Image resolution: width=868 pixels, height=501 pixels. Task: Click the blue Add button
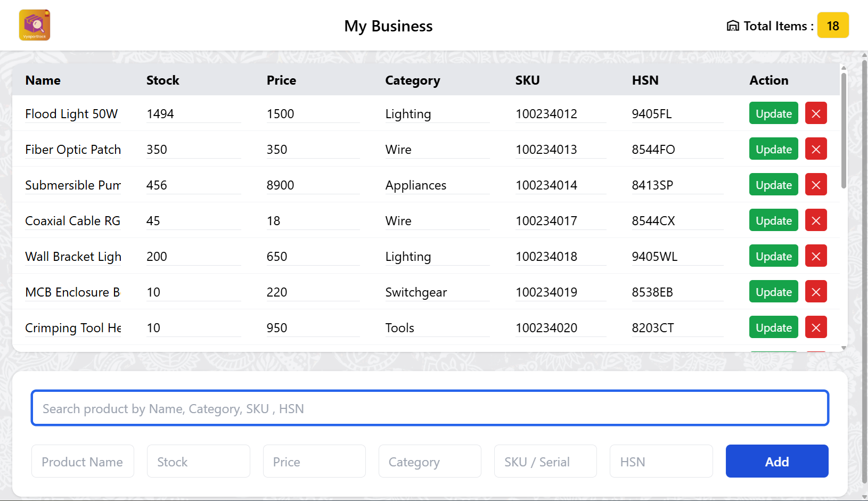[x=776, y=461]
